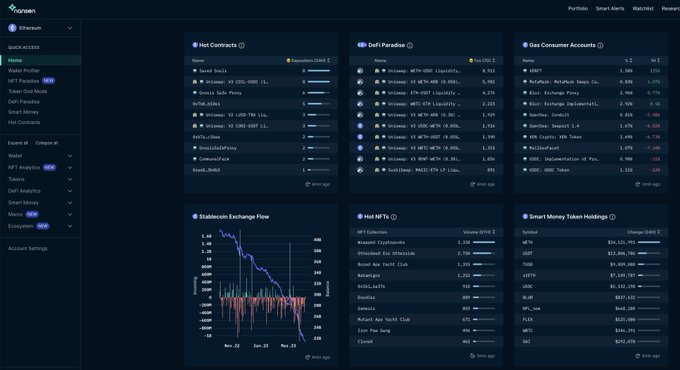Open Smart Money link in Quick Access
The image size is (680, 370).
click(23, 112)
